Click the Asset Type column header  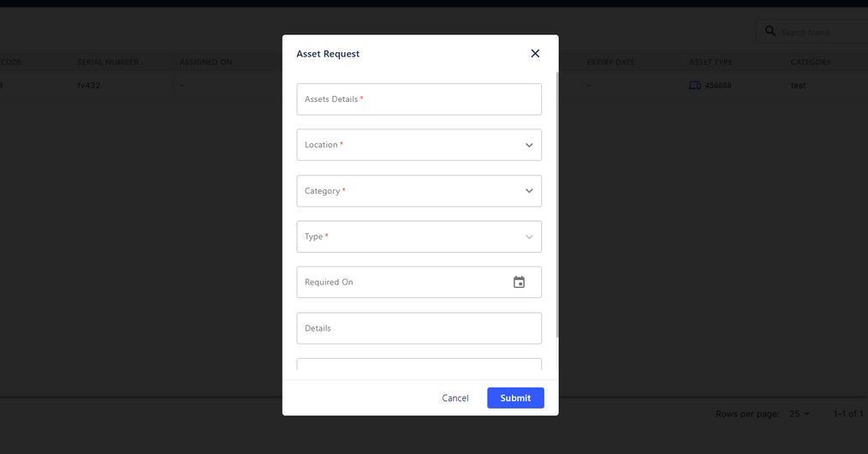coord(710,63)
